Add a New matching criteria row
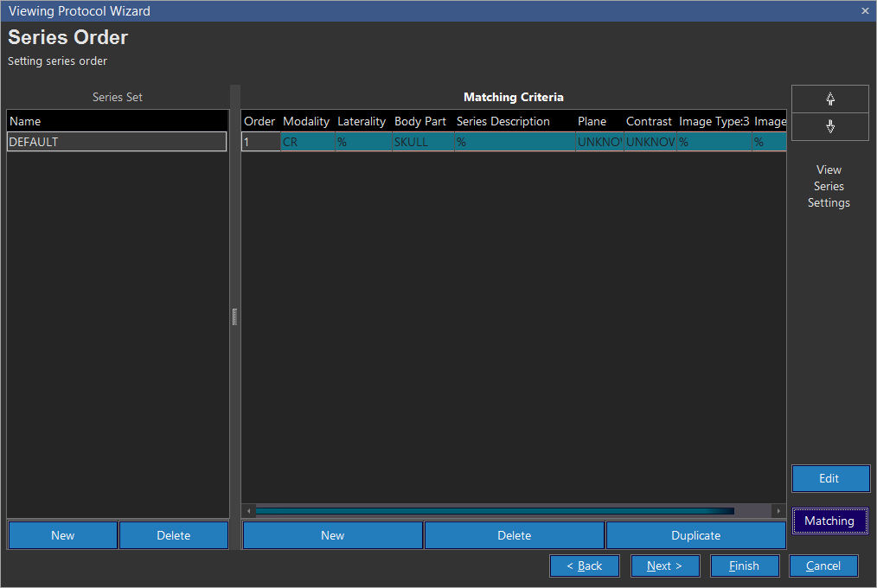877x588 pixels. coord(333,535)
